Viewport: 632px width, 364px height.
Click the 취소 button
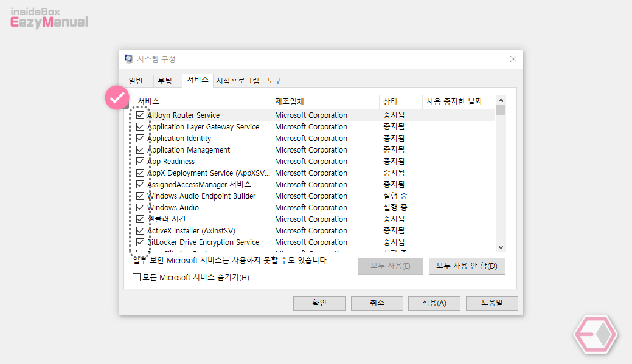[x=377, y=303]
